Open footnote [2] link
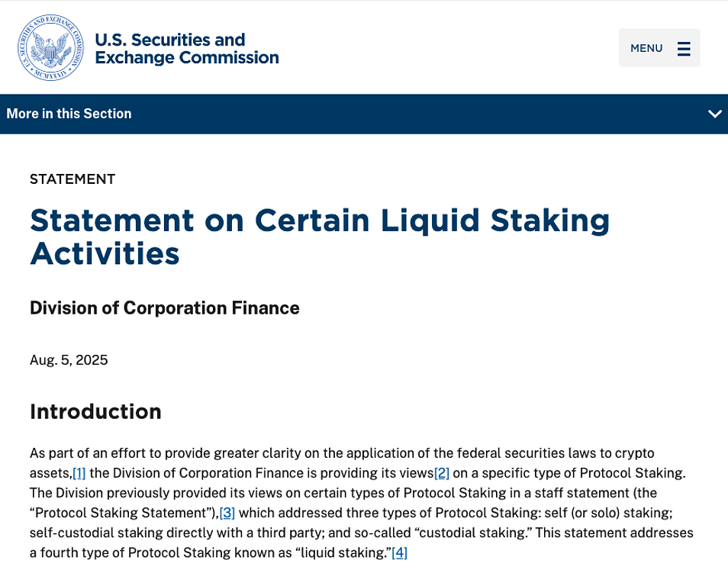 coord(441,473)
